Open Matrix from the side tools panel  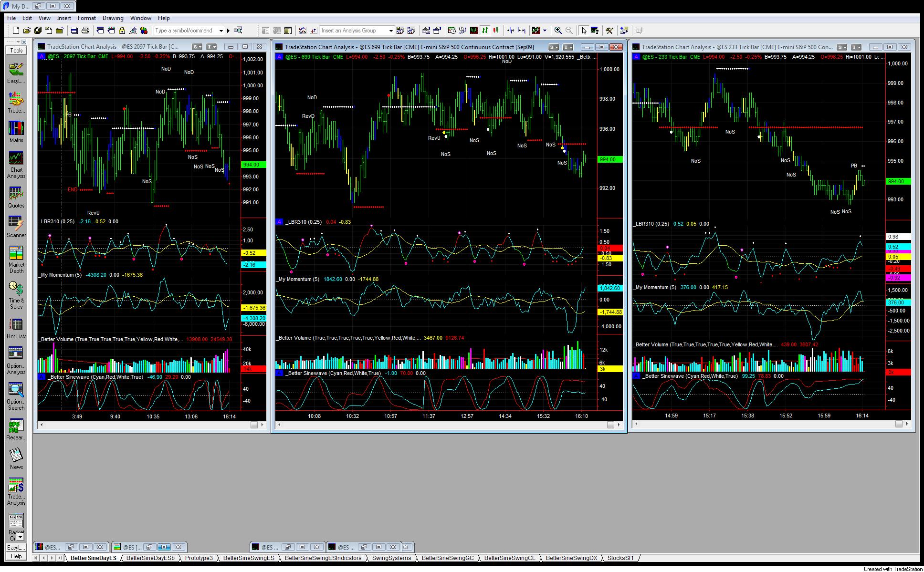click(x=16, y=132)
